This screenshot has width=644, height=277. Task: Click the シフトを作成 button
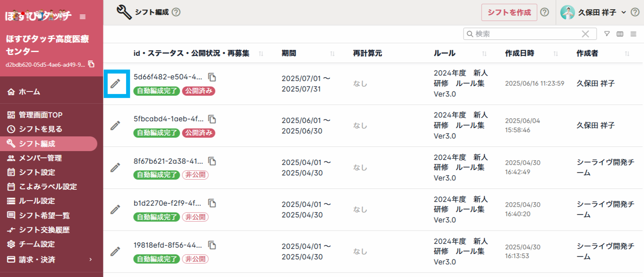click(x=509, y=12)
